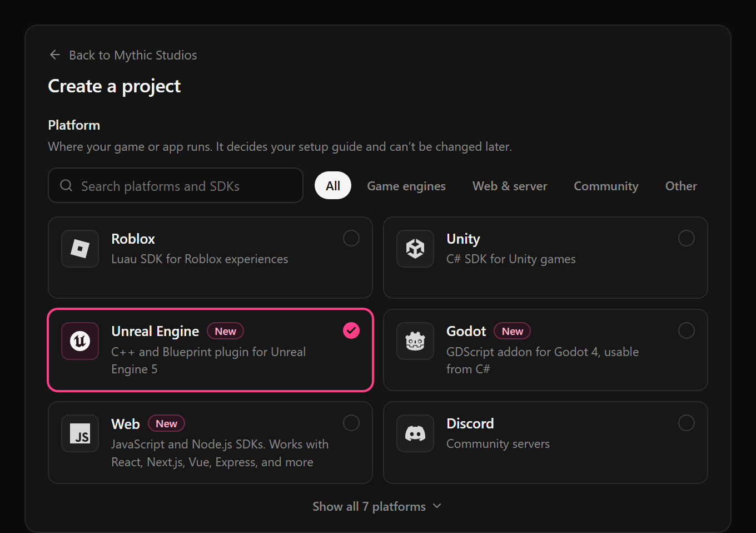The height and width of the screenshot is (533, 756).
Task: Click the New badge on Unreal Engine
Action: 226,331
